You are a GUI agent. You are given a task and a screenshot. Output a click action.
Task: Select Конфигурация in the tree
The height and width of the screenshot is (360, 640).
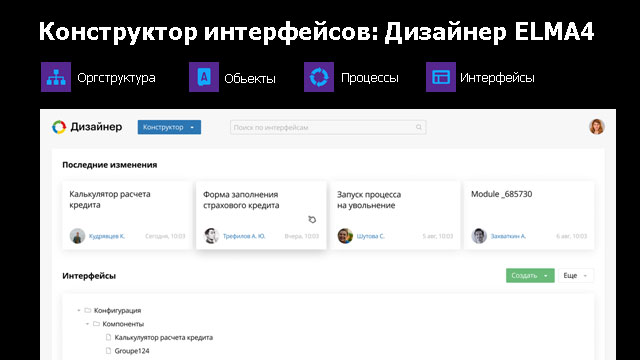pyautogui.click(x=118, y=311)
